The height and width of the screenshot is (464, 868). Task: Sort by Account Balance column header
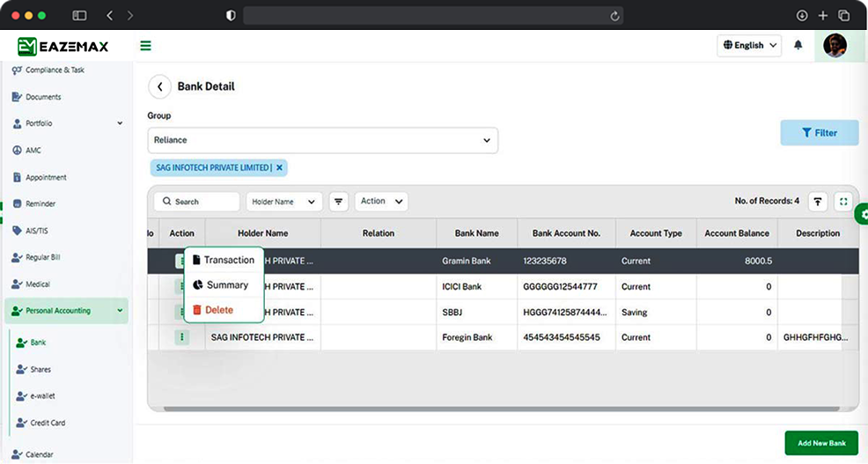click(x=737, y=233)
